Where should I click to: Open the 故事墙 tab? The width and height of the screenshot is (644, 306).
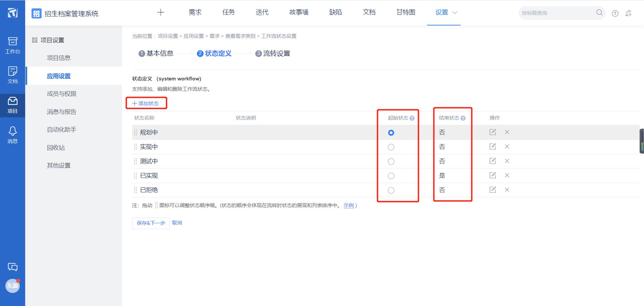click(x=299, y=12)
